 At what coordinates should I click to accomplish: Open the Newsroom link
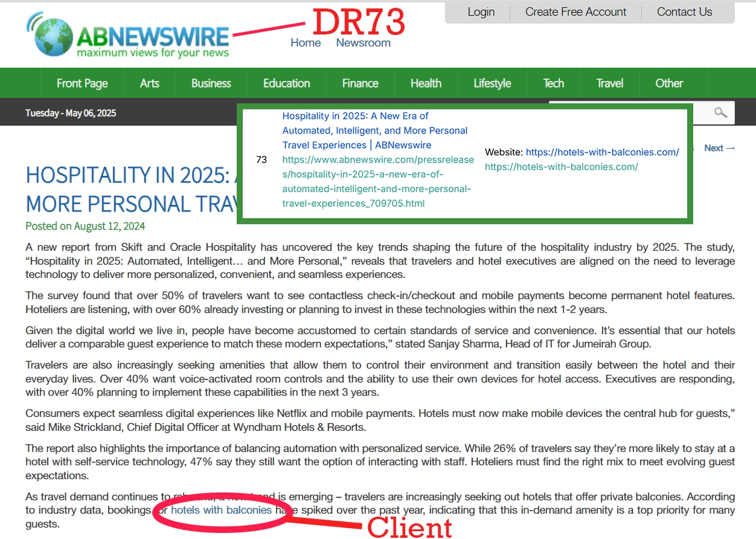[x=363, y=43]
